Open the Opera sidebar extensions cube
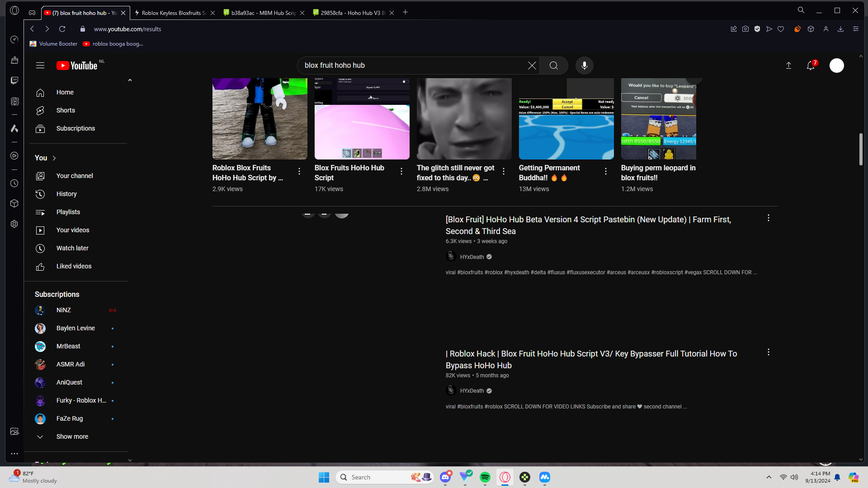 tap(14, 203)
